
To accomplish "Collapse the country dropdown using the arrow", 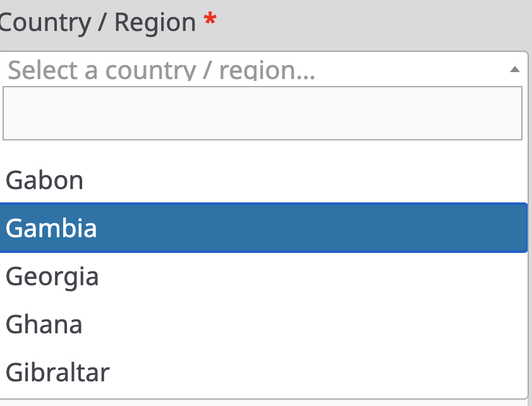I will [x=515, y=69].
